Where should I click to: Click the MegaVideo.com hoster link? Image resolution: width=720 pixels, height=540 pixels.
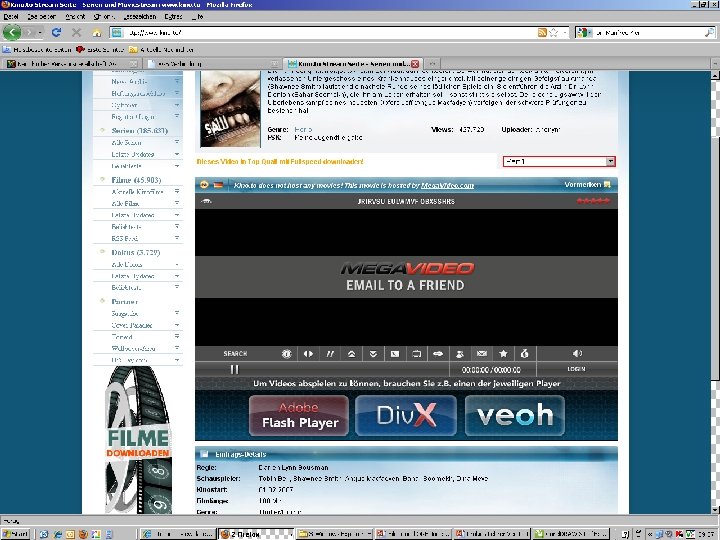(x=447, y=185)
